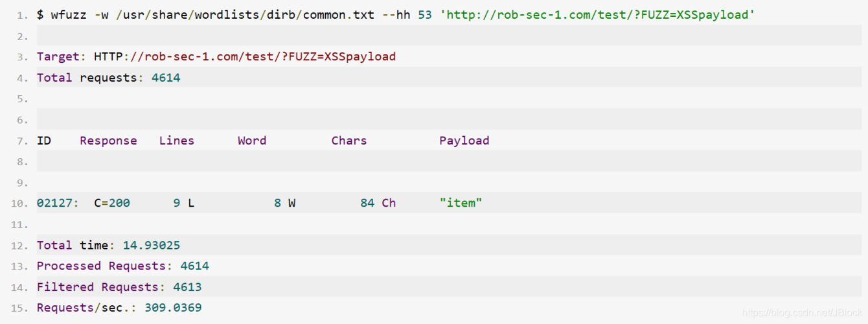Screen dimensions: 868x324
Task: Click the Lines column header
Action: pyautogui.click(x=176, y=141)
